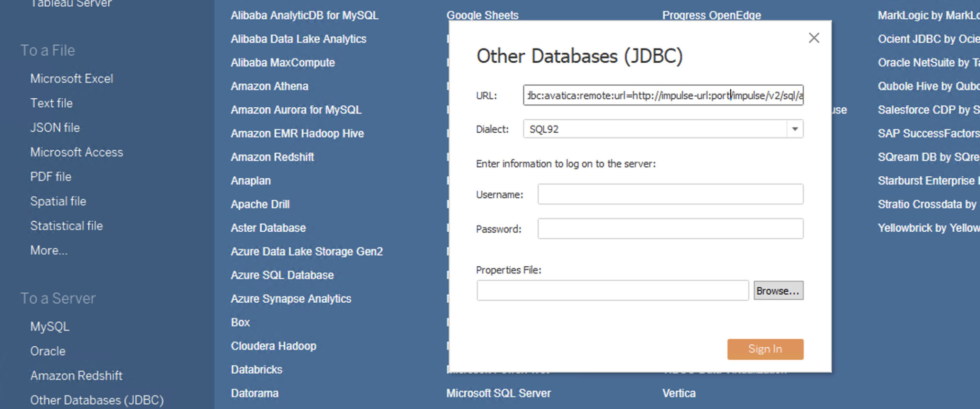Select Datorama connector
This screenshot has width=980, height=409.
255,393
